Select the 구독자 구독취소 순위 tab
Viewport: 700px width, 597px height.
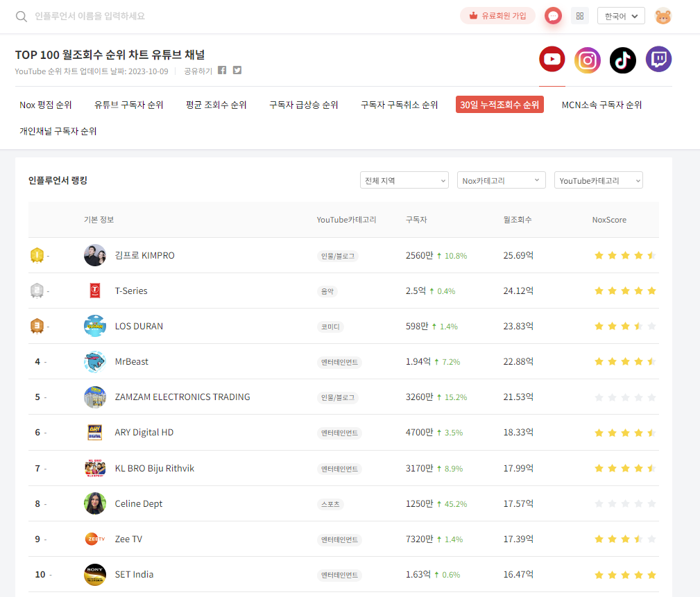coord(399,105)
